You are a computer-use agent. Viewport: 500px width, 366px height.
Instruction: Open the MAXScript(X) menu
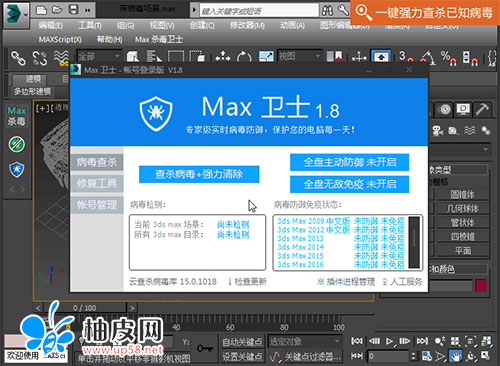click(60, 40)
